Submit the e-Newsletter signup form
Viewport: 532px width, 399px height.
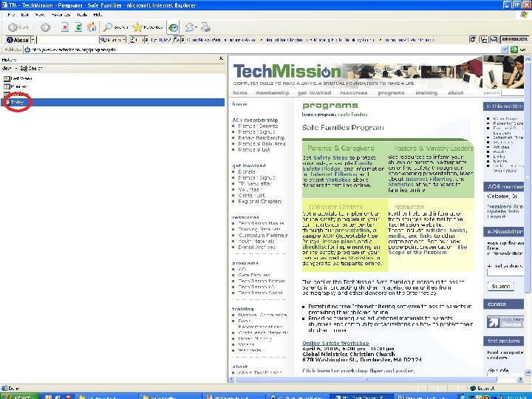(501, 287)
